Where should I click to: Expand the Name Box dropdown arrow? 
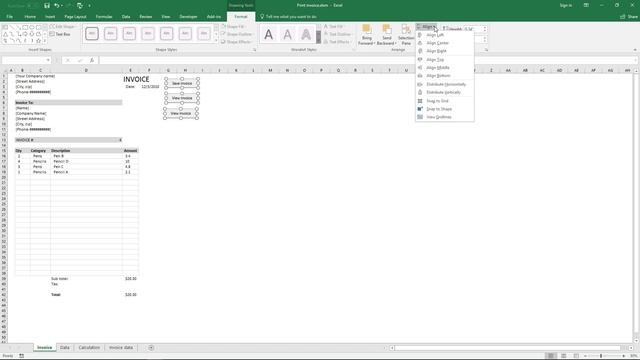coord(48,60)
